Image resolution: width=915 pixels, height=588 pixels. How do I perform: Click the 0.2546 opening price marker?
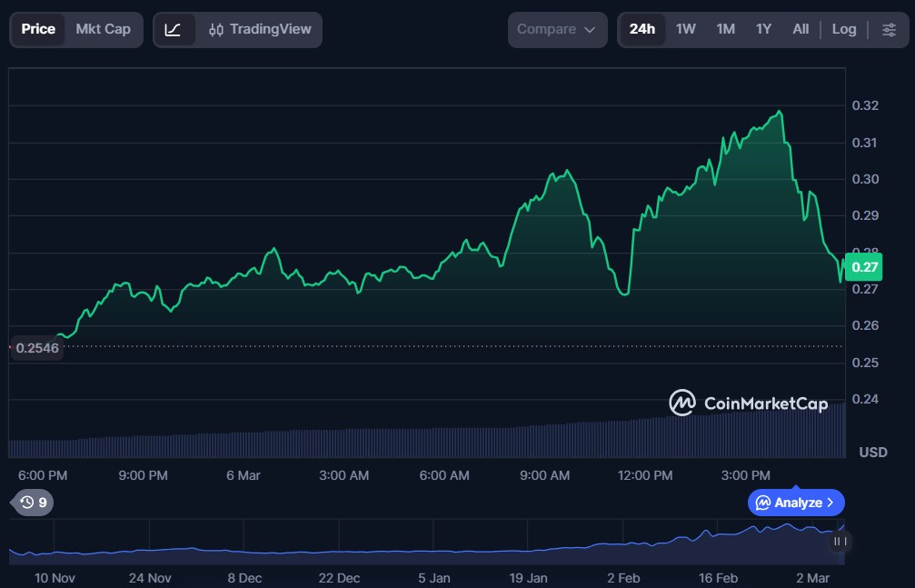[x=36, y=347]
